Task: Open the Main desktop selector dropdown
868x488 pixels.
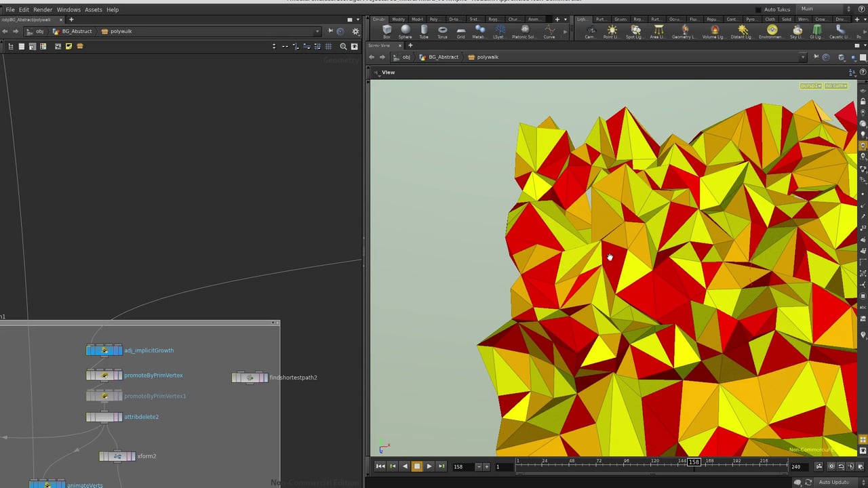Action: [x=826, y=9]
